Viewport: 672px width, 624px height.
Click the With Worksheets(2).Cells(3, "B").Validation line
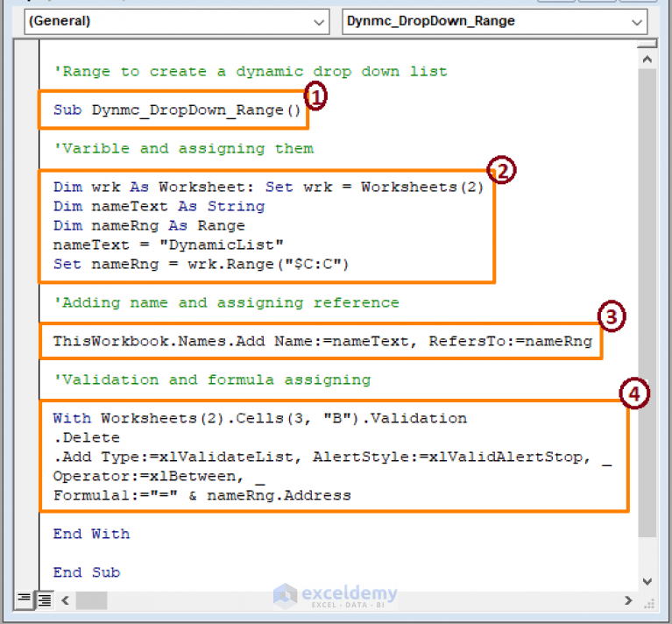click(260, 418)
